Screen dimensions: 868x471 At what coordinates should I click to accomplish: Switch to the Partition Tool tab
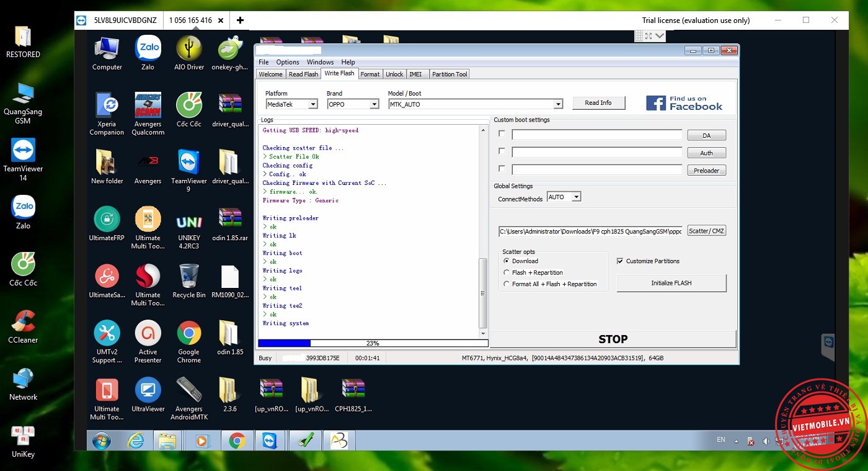(x=449, y=74)
